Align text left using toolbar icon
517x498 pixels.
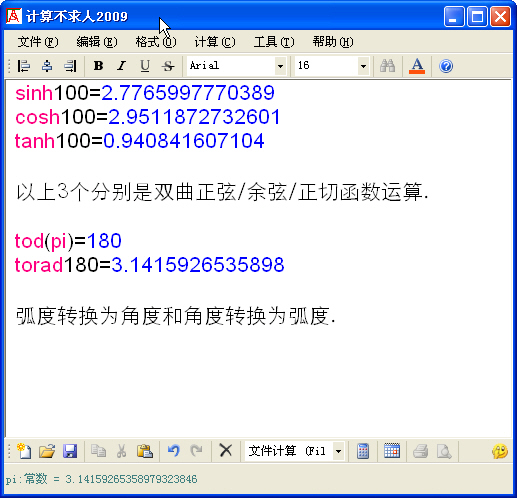tap(24, 66)
